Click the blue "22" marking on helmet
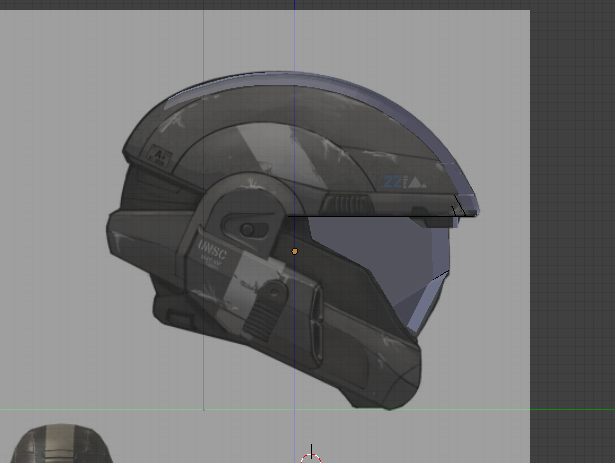The height and width of the screenshot is (463, 615). tap(392, 181)
